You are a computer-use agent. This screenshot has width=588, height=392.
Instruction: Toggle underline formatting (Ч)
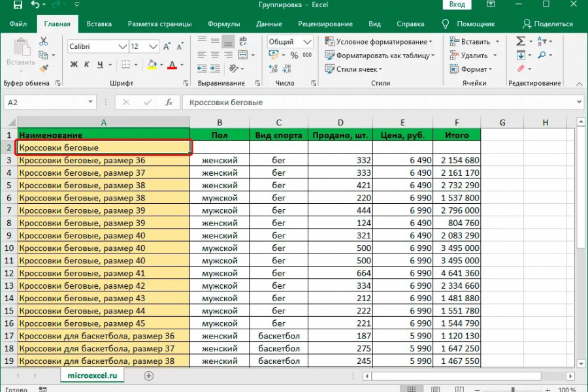101,65
